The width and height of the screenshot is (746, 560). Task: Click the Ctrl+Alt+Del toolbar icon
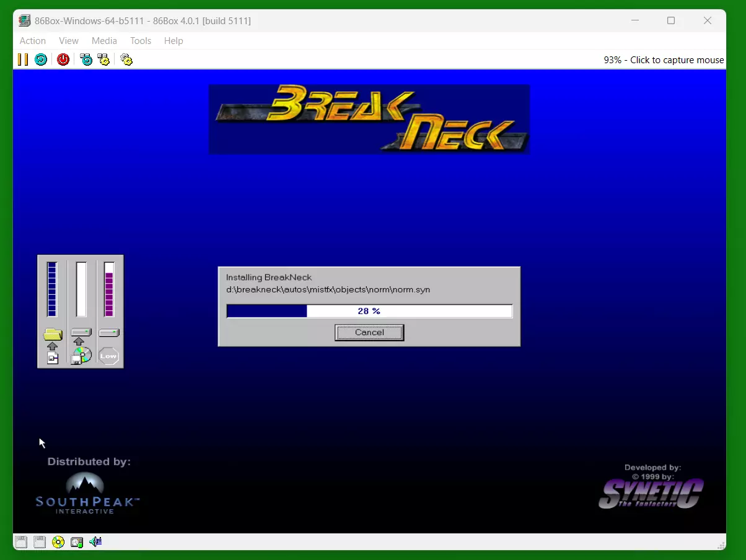pyautogui.click(x=86, y=59)
